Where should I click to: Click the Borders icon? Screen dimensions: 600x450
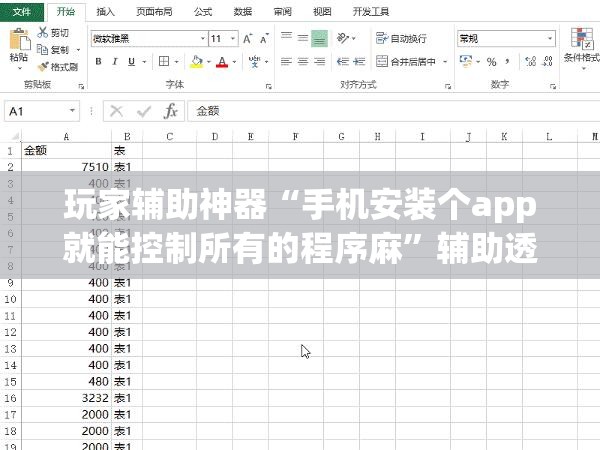tap(164, 61)
